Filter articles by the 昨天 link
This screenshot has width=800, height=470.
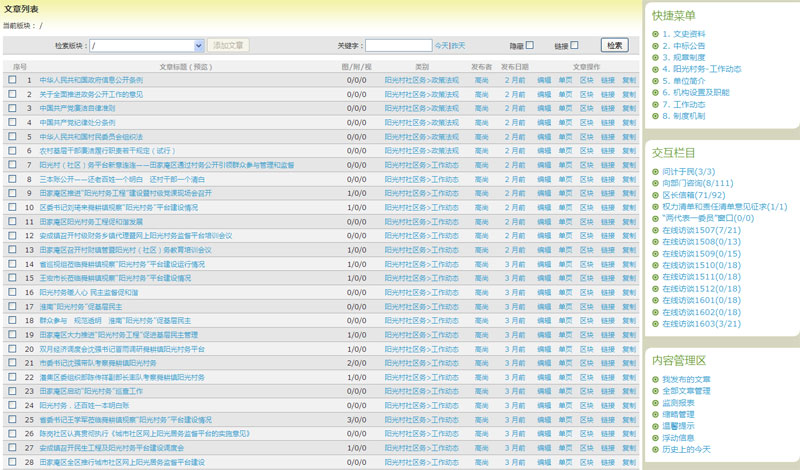(458, 46)
